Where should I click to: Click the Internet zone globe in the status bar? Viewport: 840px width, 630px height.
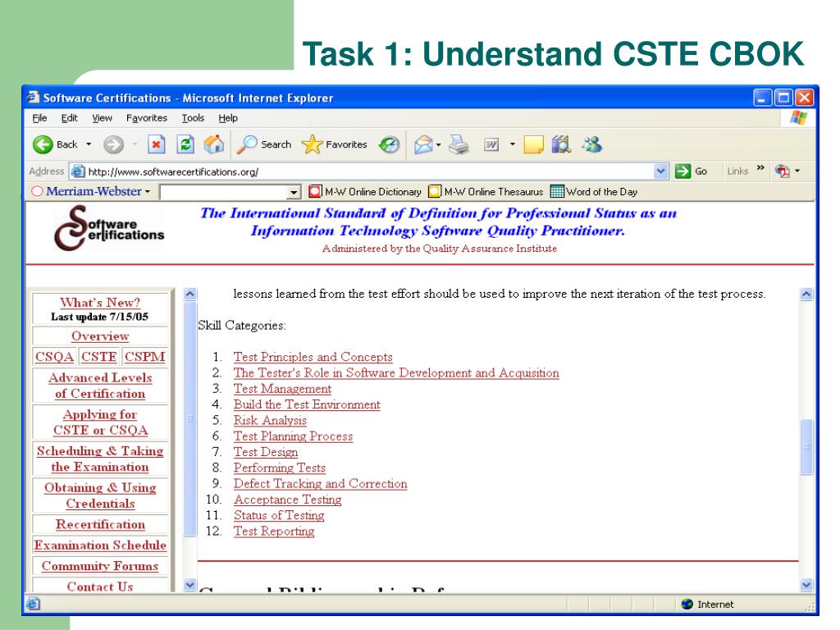point(687,605)
